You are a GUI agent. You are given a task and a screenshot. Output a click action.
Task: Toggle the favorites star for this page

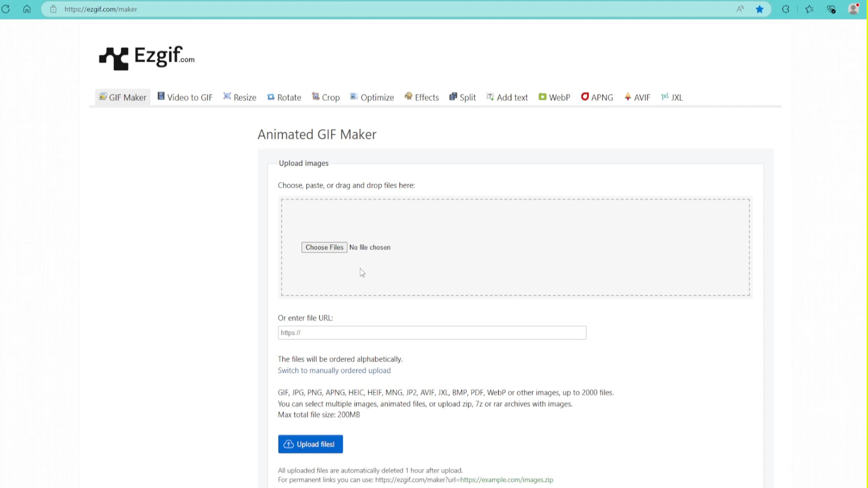(760, 9)
